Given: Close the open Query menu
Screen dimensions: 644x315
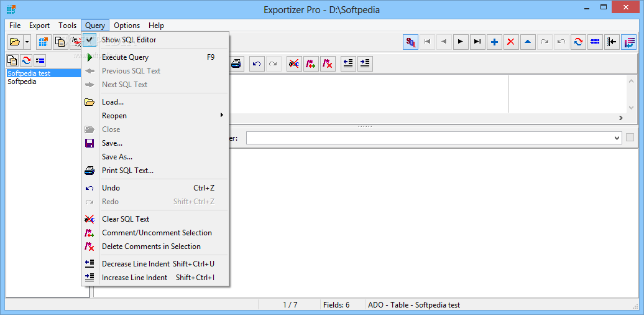Looking at the screenshot, I should coord(95,26).
